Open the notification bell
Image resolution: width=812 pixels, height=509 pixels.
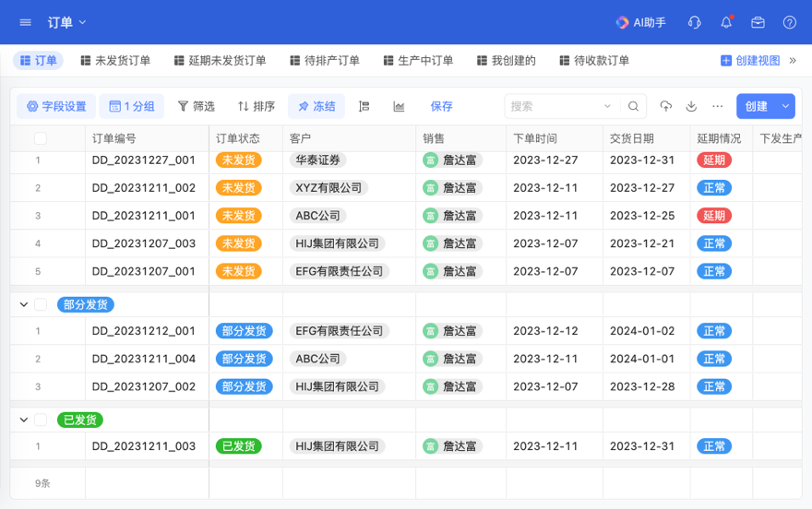[x=726, y=22]
